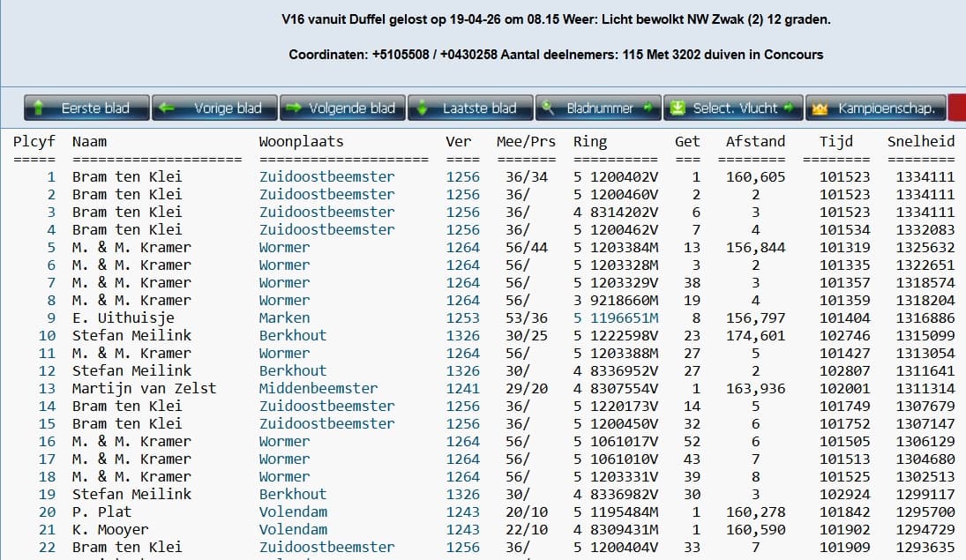The image size is (966, 560).
Task: Open Berkhout link in row 10
Action: pyautogui.click(x=292, y=335)
